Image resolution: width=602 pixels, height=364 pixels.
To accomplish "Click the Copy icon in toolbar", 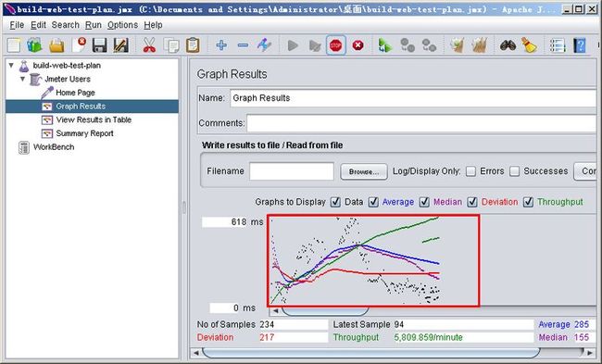I will [x=171, y=45].
